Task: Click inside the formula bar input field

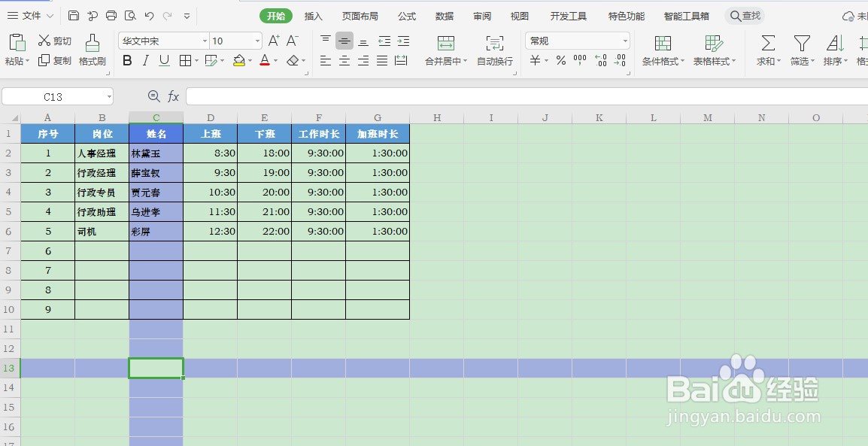Action: click(527, 96)
